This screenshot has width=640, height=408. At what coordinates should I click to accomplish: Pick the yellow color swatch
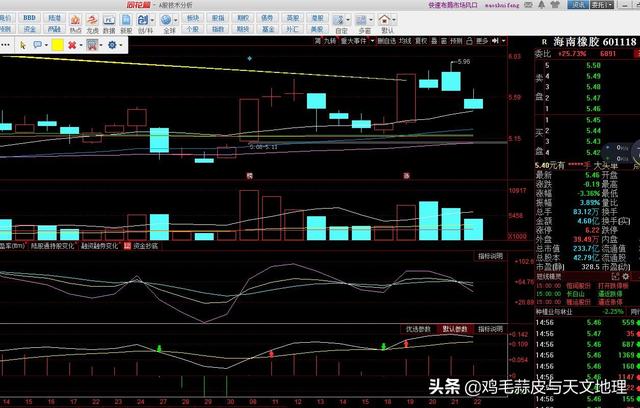coord(58,45)
